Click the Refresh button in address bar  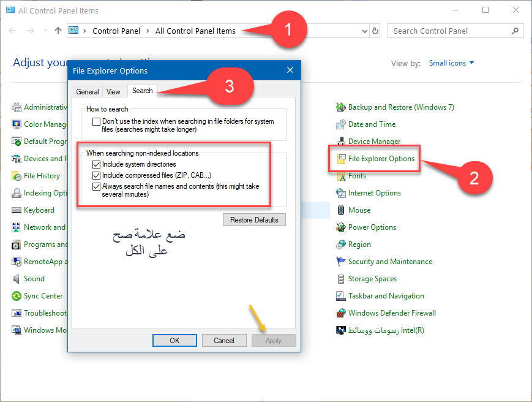[375, 31]
